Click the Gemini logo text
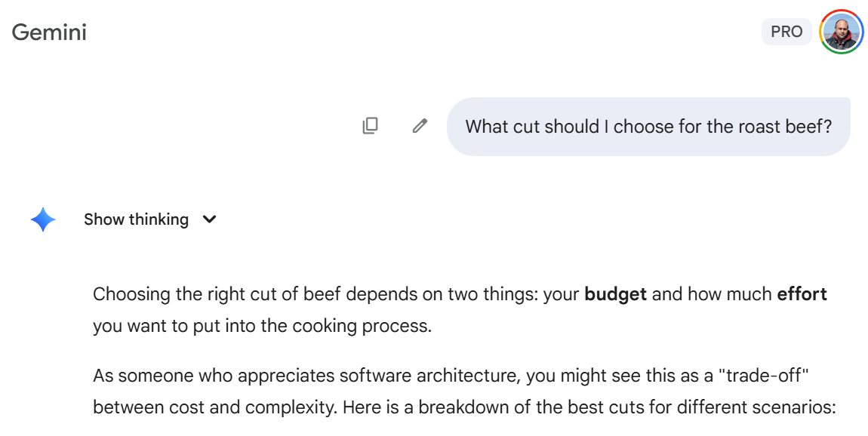 pyautogui.click(x=49, y=32)
